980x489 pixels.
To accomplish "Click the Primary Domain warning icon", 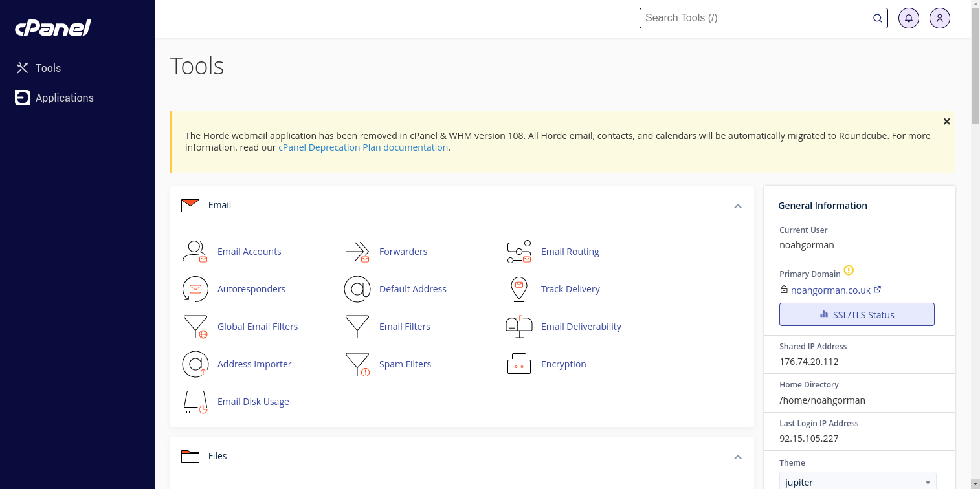I will (849, 270).
